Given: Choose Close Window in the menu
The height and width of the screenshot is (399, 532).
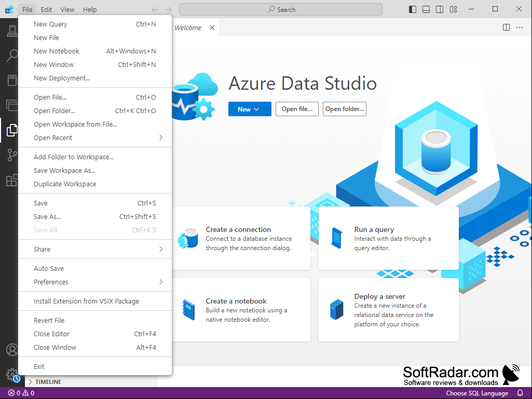Looking at the screenshot, I should pos(95,348).
